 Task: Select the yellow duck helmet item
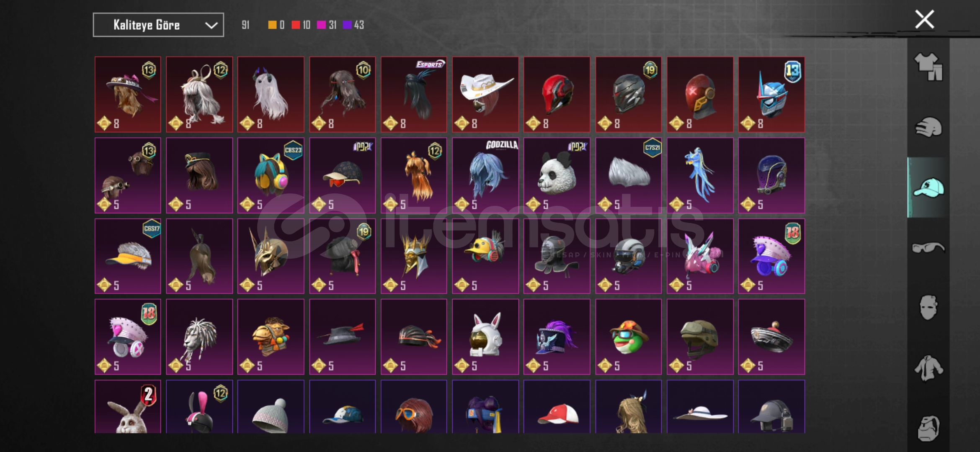[485, 256]
